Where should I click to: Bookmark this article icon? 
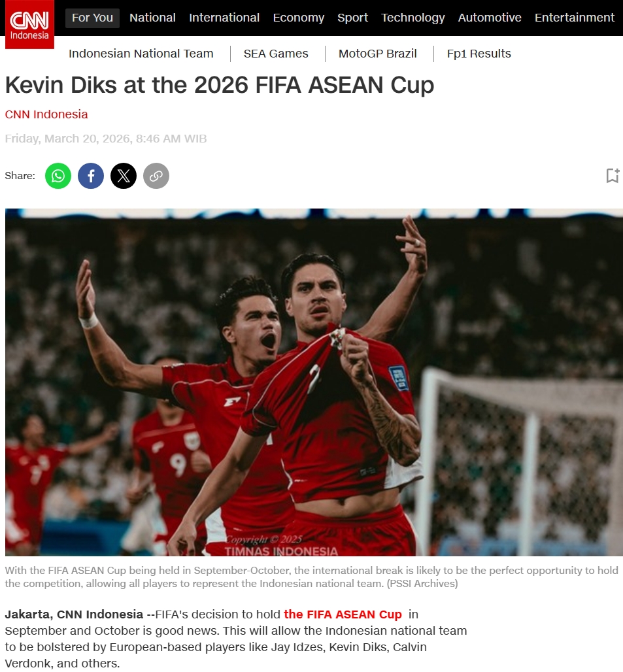coord(613,175)
